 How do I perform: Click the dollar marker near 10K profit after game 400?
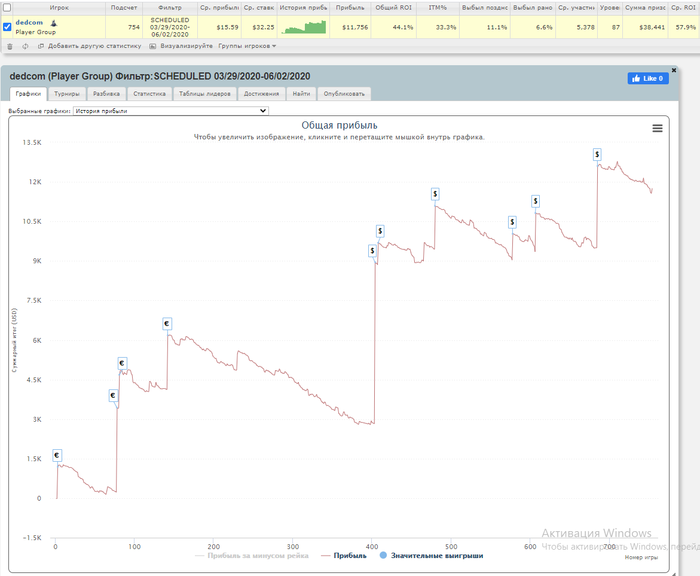point(380,231)
